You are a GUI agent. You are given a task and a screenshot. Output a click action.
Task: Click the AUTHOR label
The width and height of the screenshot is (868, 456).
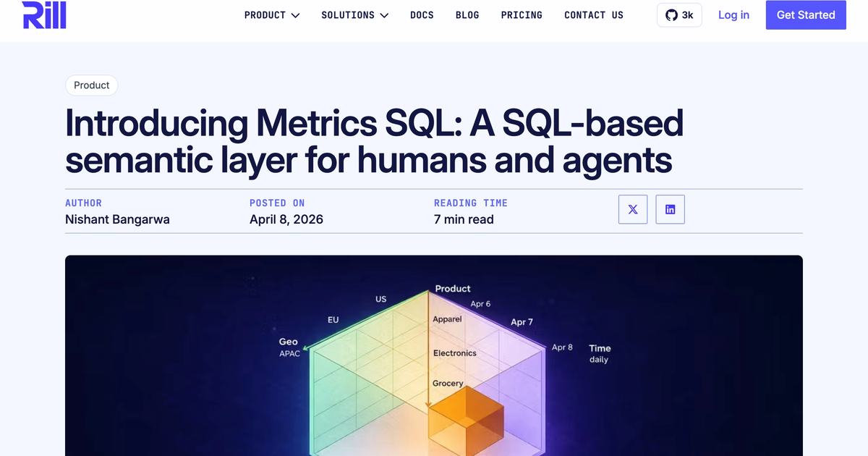pos(84,203)
